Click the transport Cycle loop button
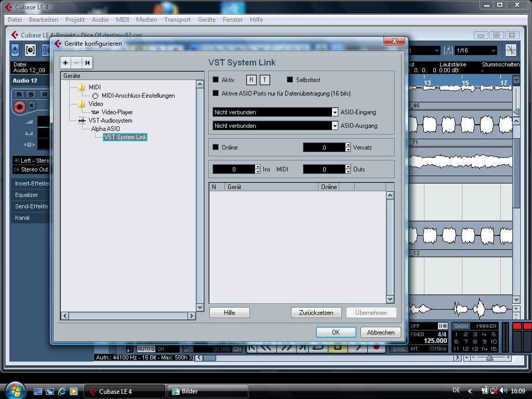Viewport: 532px width, 399px height. [318, 348]
